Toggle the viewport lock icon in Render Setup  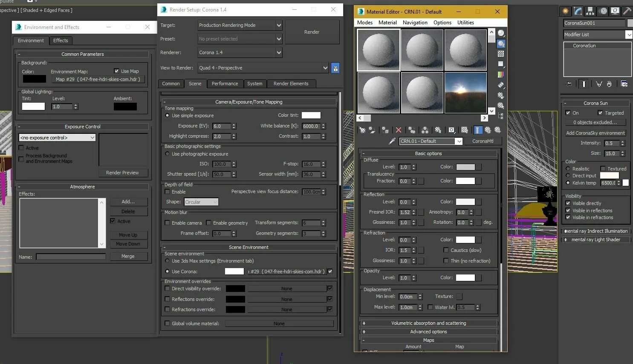click(335, 68)
